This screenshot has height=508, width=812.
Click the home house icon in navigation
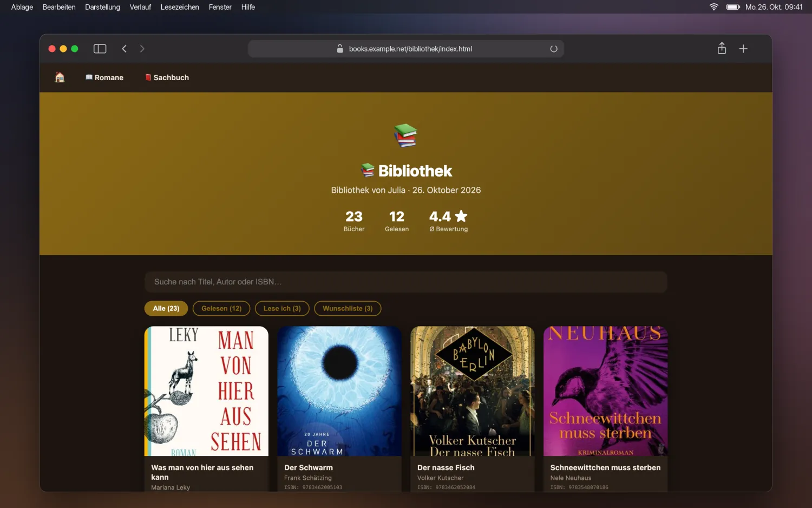[60, 77]
